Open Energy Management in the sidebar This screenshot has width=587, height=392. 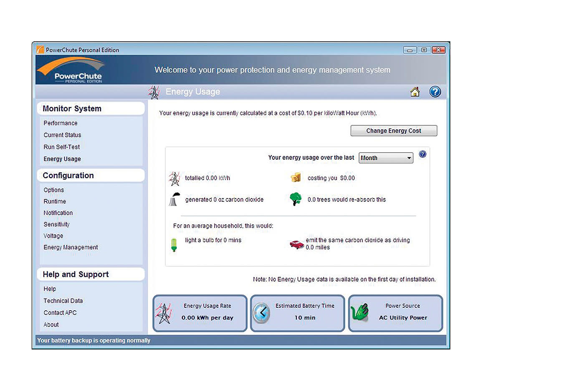click(70, 247)
